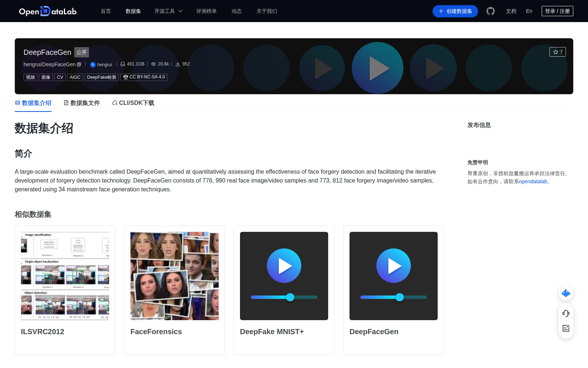Open the ILSVRC2012 thumbnail image

(65, 276)
